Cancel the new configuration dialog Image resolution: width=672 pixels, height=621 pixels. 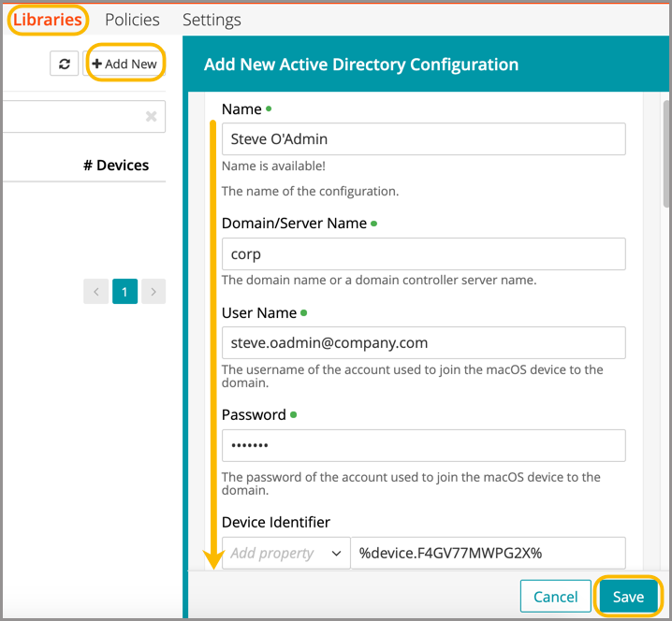555,597
